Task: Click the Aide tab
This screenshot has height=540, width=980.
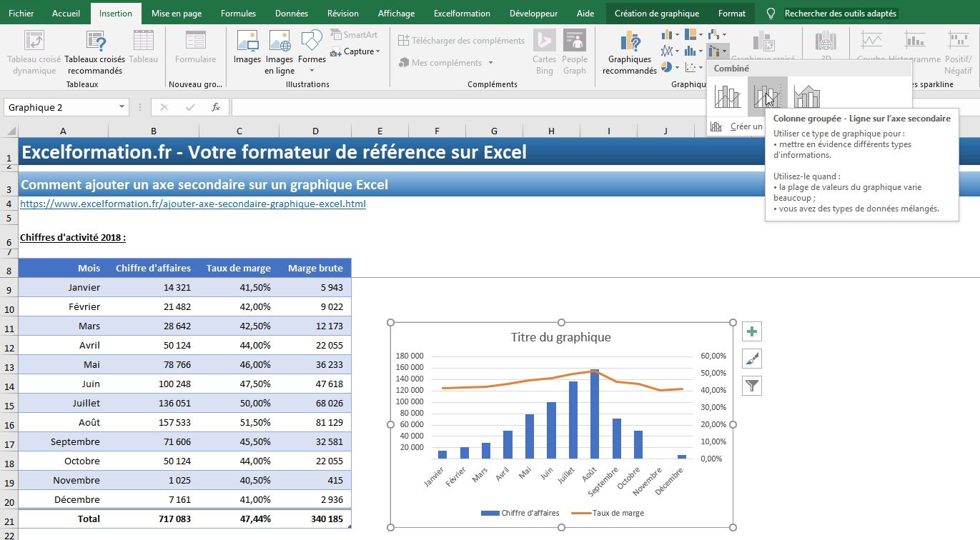Action: 585,13
